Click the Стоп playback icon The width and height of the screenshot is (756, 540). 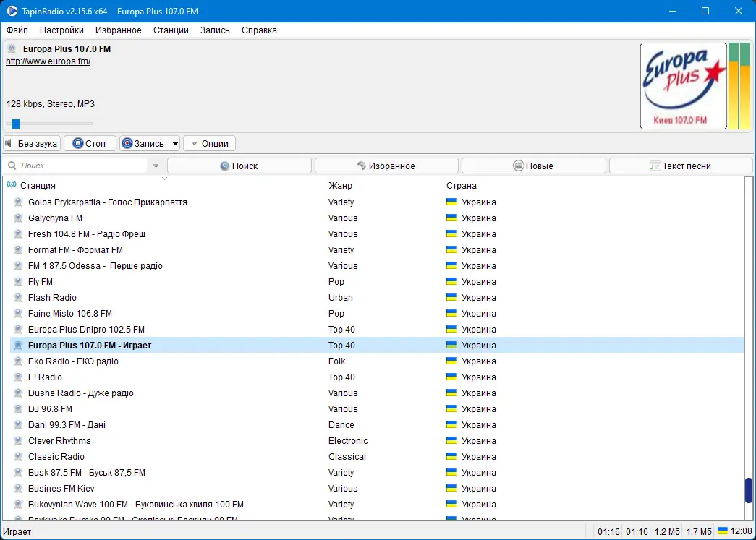[x=80, y=142]
